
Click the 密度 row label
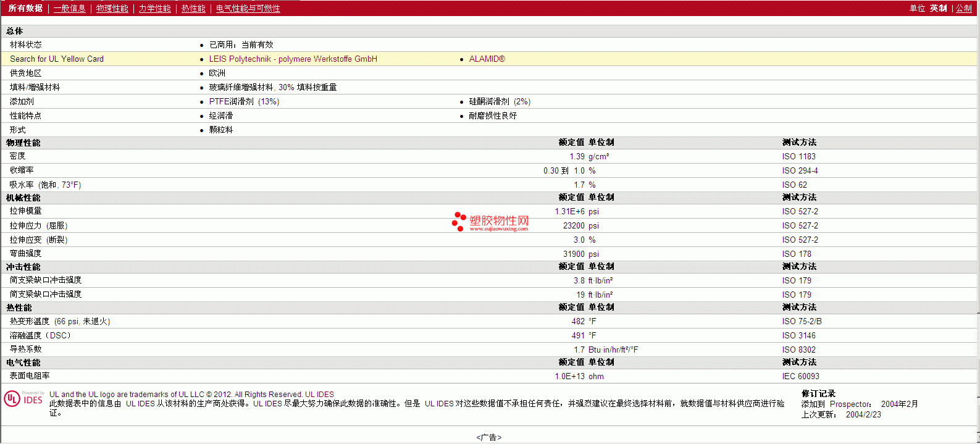tap(18, 156)
